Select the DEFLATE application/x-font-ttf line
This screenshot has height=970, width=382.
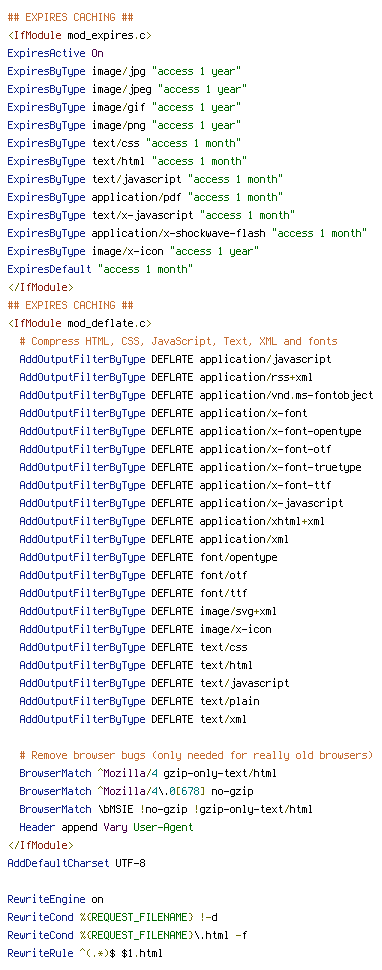tap(176, 485)
